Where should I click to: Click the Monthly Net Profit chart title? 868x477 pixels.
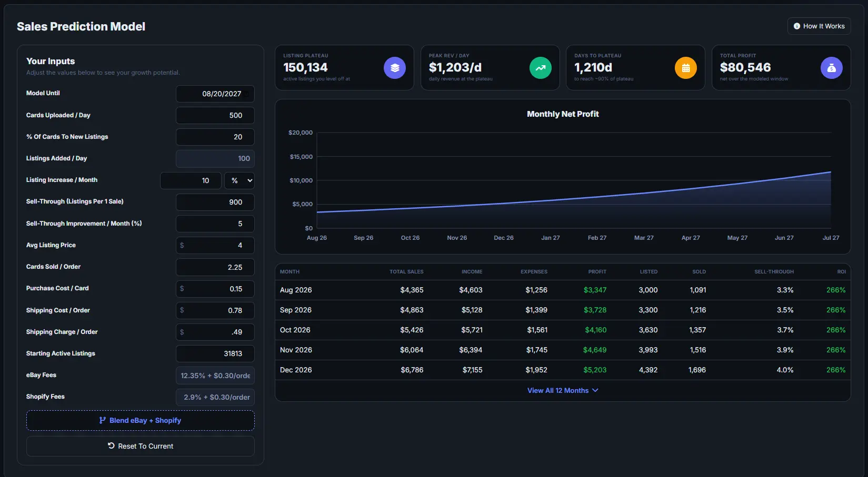563,114
